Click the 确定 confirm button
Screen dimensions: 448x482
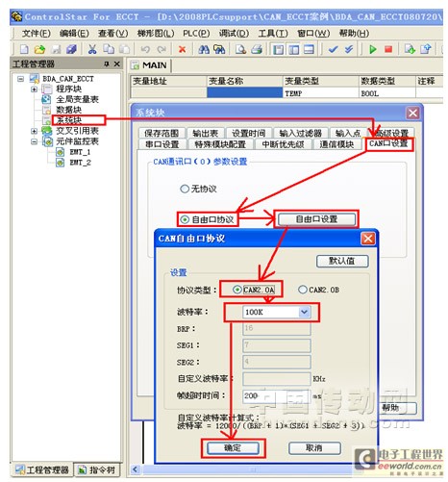(233, 447)
